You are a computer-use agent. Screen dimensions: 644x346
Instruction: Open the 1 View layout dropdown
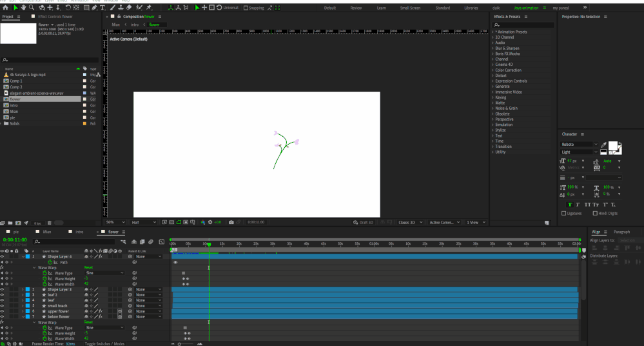[476, 222]
